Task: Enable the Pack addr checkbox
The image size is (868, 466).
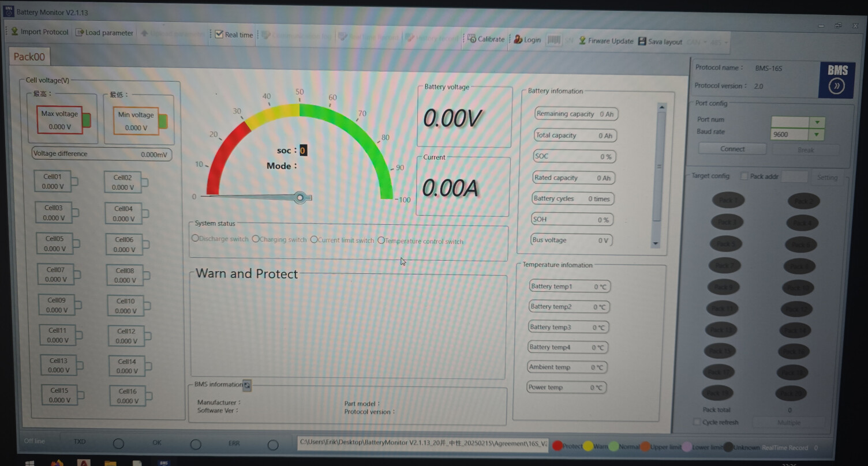Action: (744, 176)
